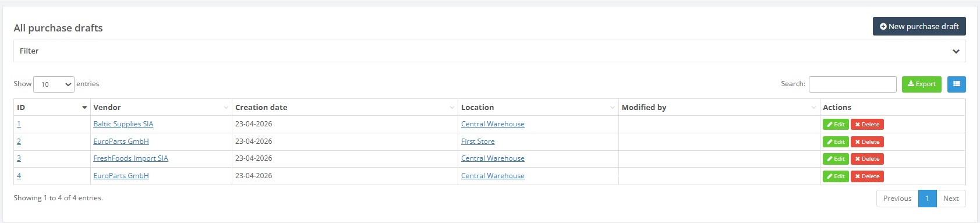
Task: Edit the Baltic Supplies SIA draft
Action: 836,125
